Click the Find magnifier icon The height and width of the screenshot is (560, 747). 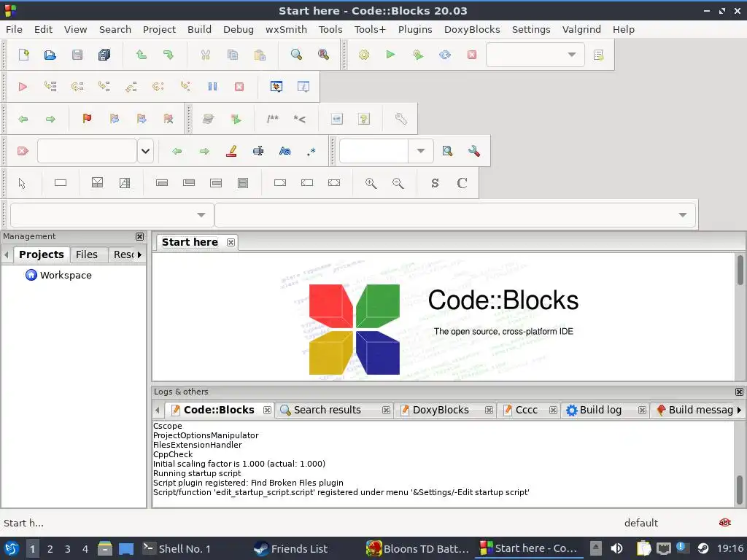click(x=296, y=55)
